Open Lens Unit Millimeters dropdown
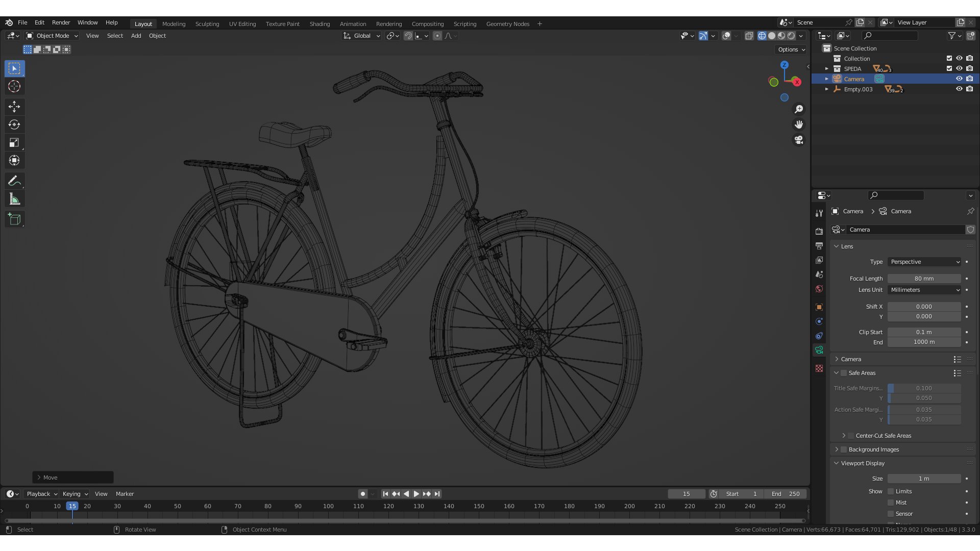The image size is (980, 551). [924, 290]
